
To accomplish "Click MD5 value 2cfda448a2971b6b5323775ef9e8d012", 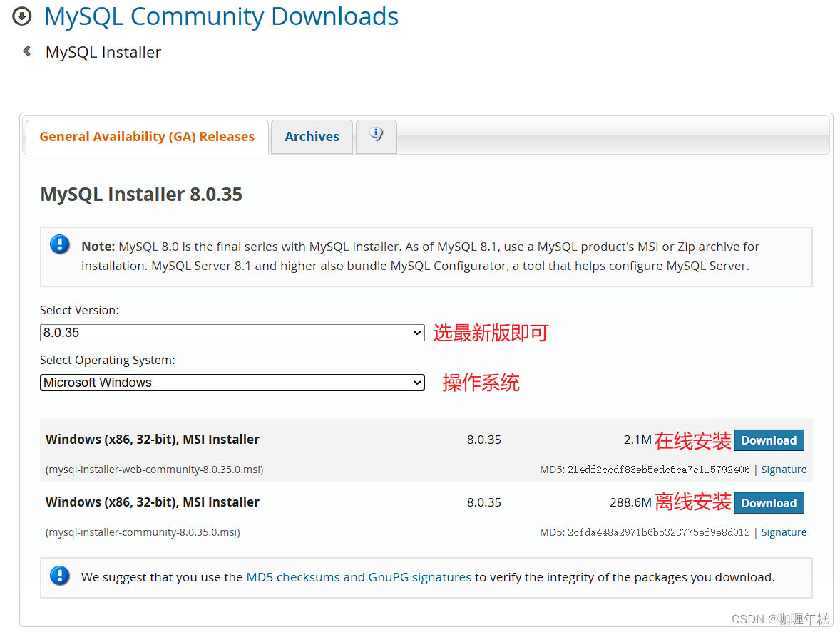I will pos(658,532).
